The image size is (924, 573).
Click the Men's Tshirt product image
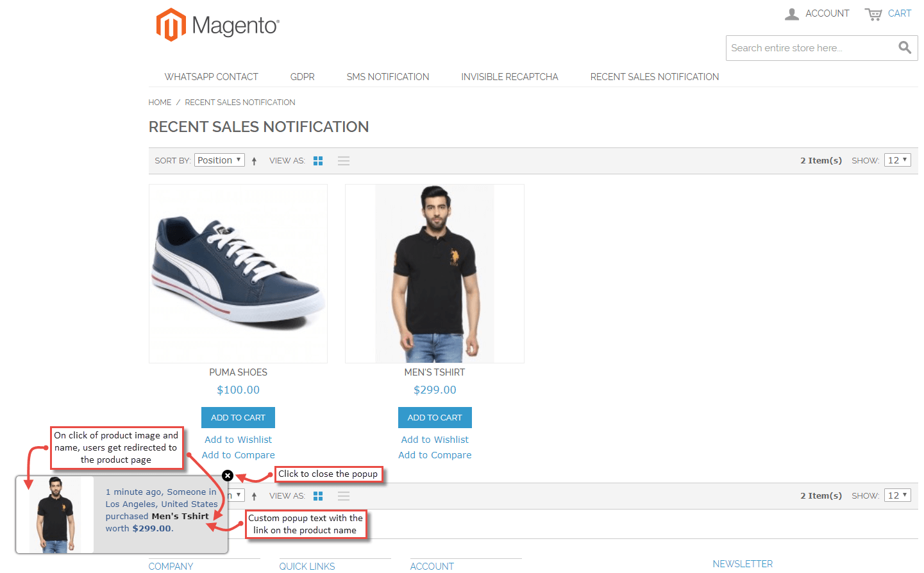pyautogui.click(x=435, y=274)
